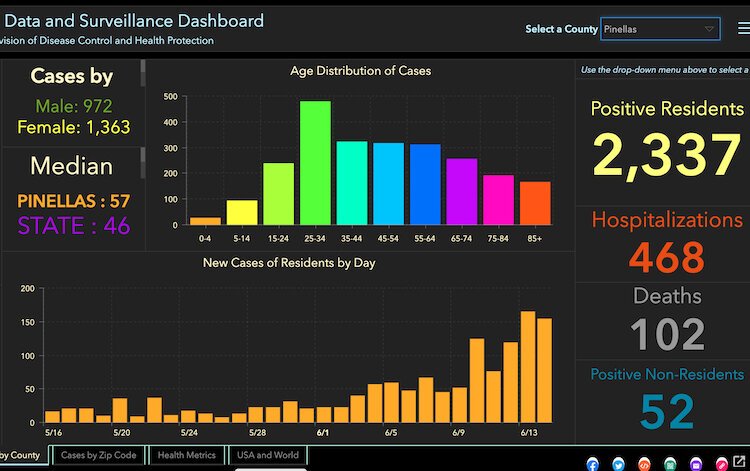This screenshot has height=471, width=750.
Task: Select the blue 55-64 age bar
Action: pos(425,184)
